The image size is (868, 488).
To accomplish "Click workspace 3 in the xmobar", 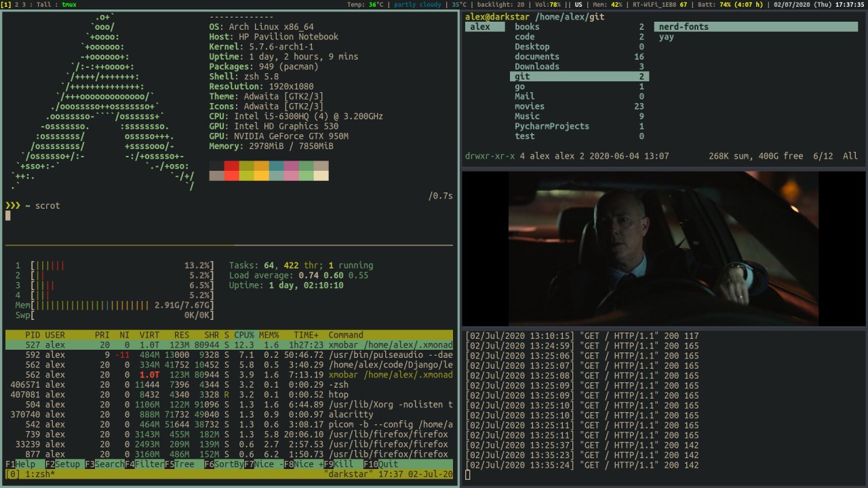I will tap(26, 4).
